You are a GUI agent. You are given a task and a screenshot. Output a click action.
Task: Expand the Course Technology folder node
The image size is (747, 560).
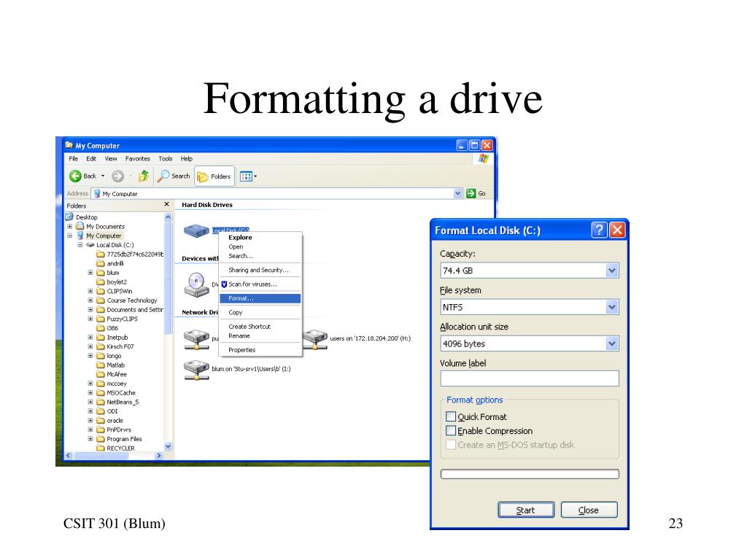(90, 300)
